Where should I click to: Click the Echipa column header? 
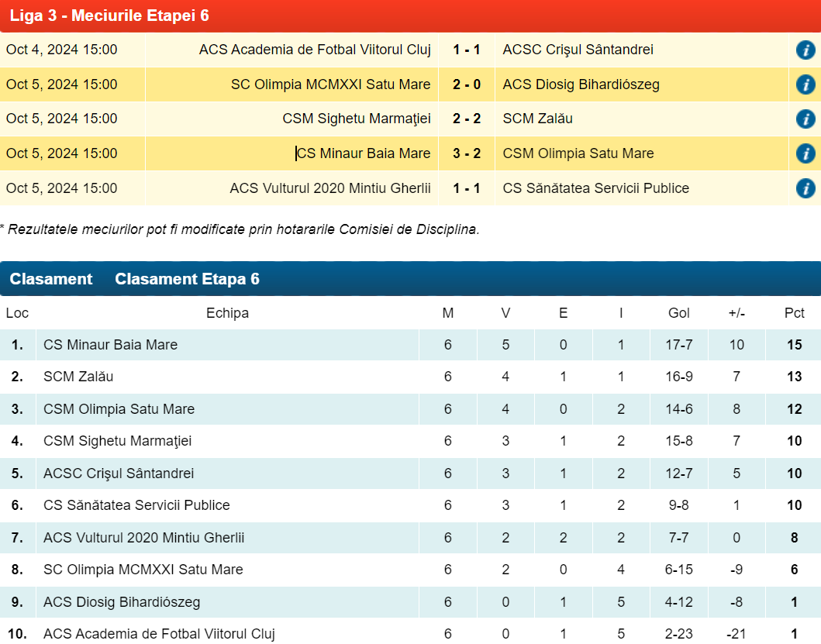click(x=227, y=313)
